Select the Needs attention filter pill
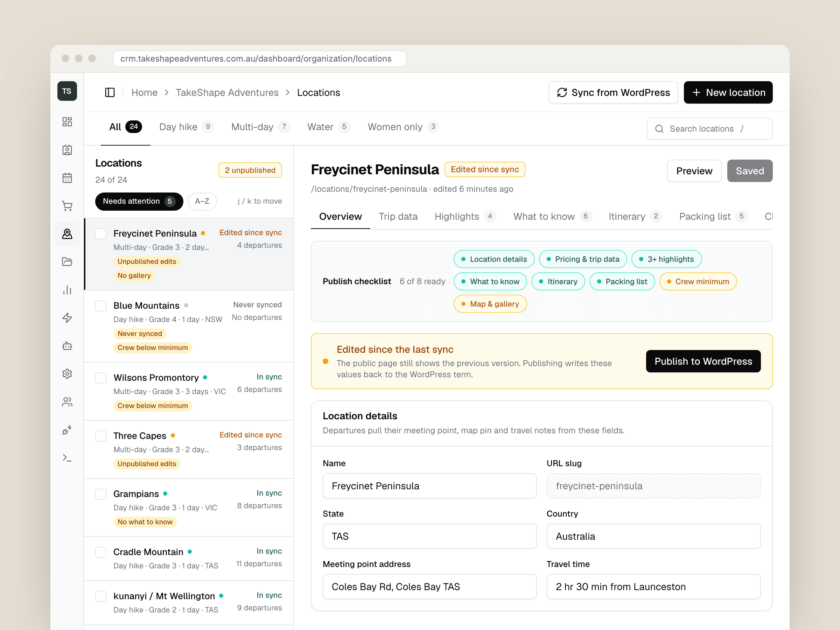This screenshot has height=630, width=840. click(139, 201)
